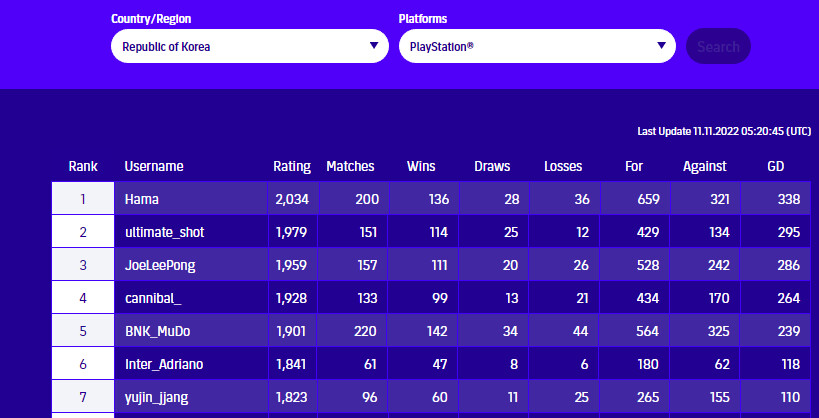Image resolution: width=819 pixels, height=418 pixels.
Task: Click the GD column header
Action: coord(776,166)
